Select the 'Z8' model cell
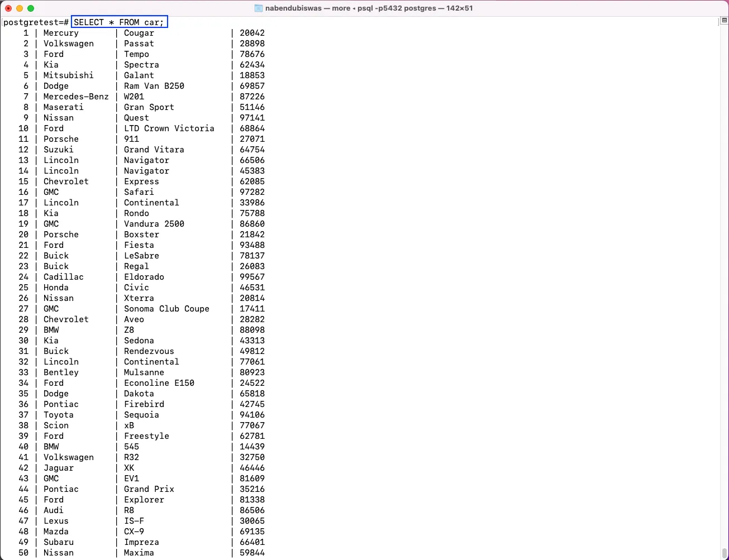The width and height of the screenshot is (729, 560). [129, 330]
